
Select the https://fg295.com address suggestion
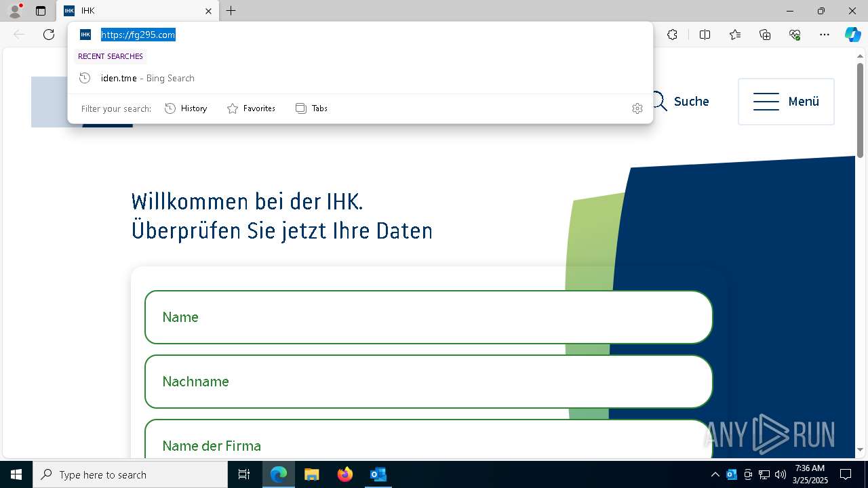tap(360, 35)
